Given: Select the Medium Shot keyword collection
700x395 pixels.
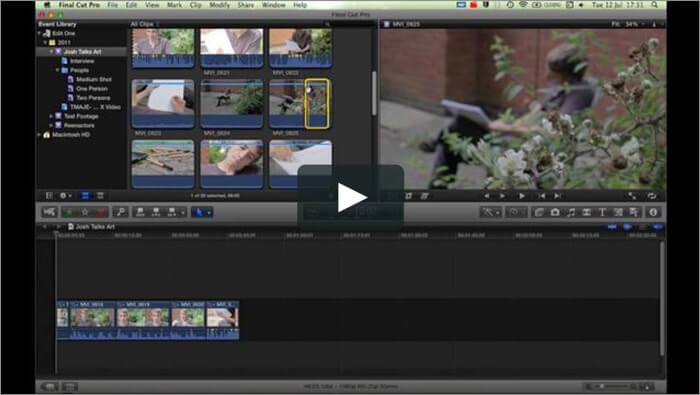Looking at the screenshot, I should 93,79.
